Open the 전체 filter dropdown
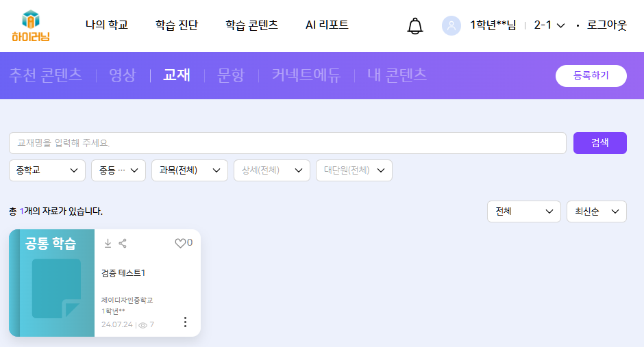644x347 pixels. (523, 211)
